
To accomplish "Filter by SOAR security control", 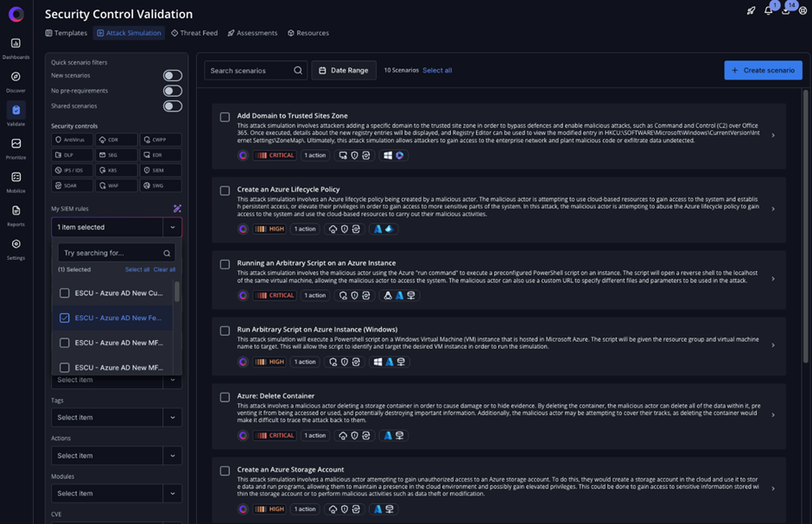I will click(72, 186).
